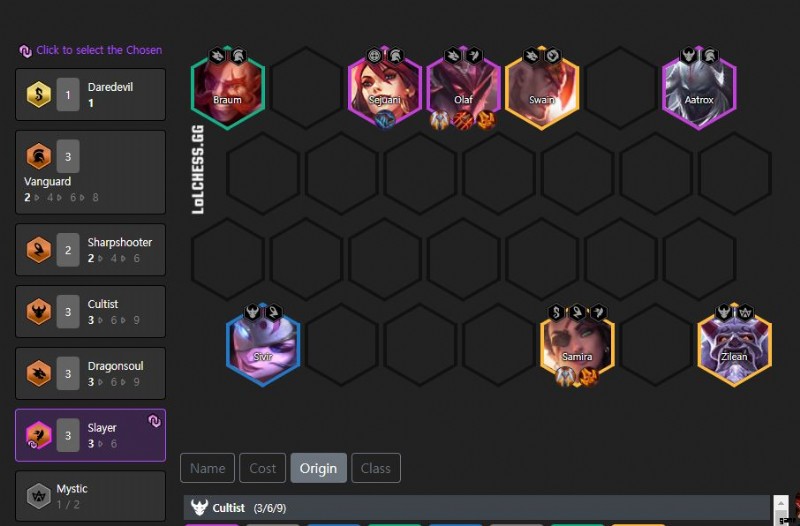Switch to the Class sort tab
Image resolution: width=800 pixels, height=526 pixels.
tap(376, 468)
